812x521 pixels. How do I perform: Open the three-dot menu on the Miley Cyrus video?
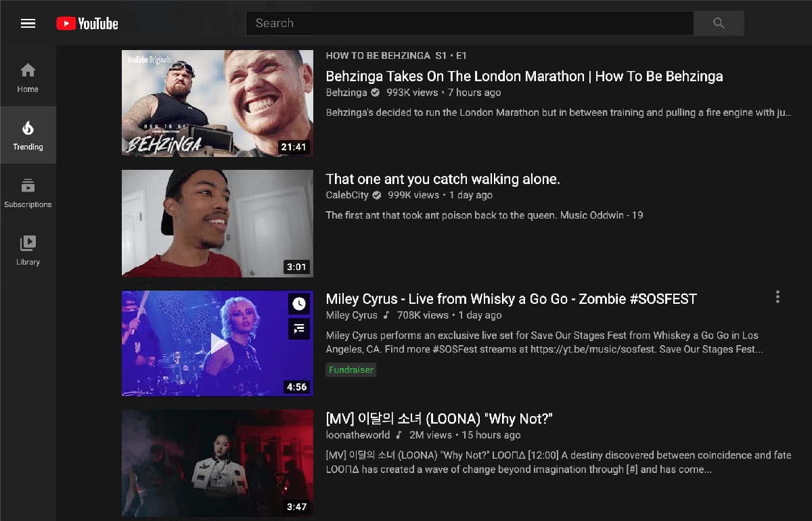click(x=777, y=296)
